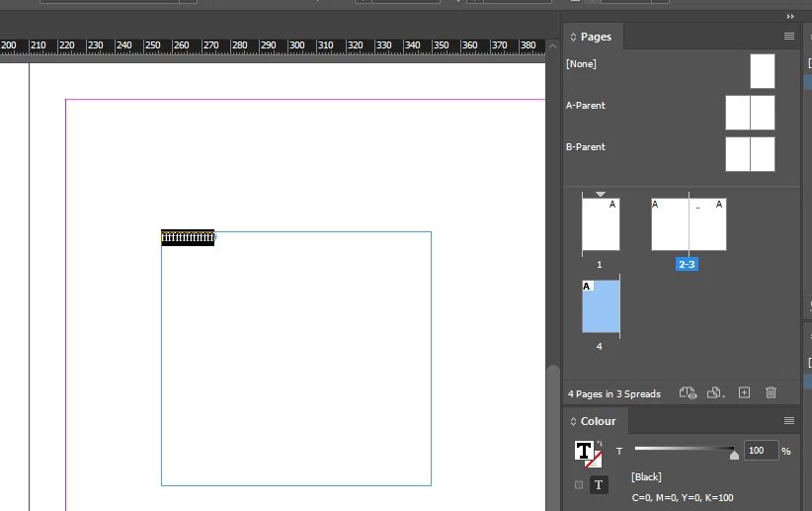Click the tint percentage field showing 100
This screenshot has width=812, height=511.
coord(761,451)
